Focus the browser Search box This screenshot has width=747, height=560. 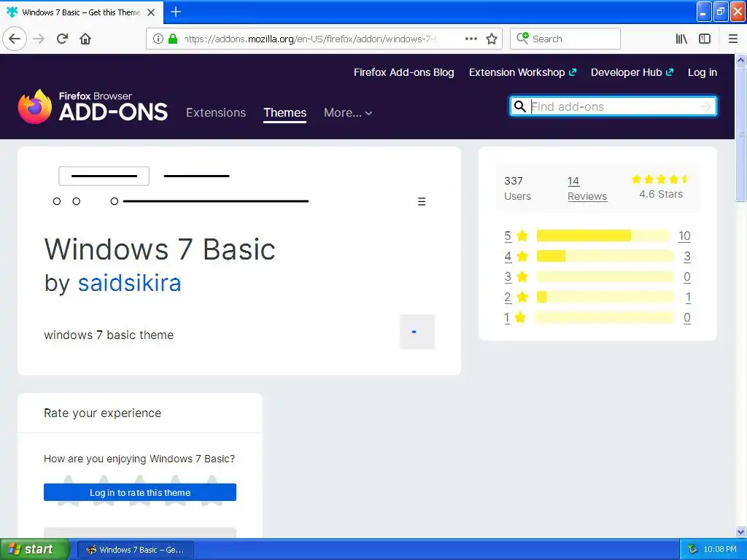click(x=565, y=39)
